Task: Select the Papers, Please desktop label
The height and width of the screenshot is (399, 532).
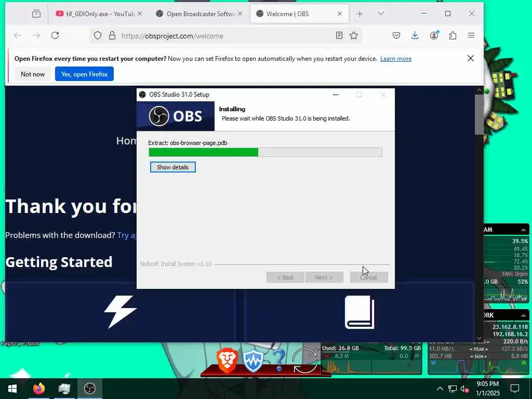Action: (20, 343)
